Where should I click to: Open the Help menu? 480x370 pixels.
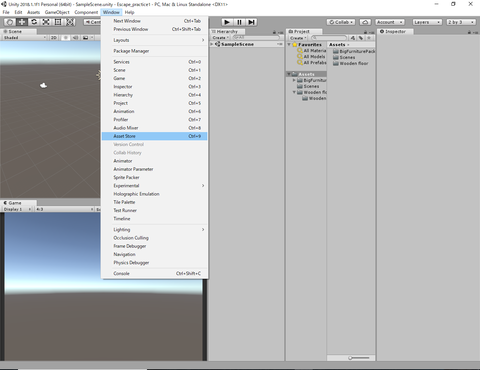pos(129,12)
